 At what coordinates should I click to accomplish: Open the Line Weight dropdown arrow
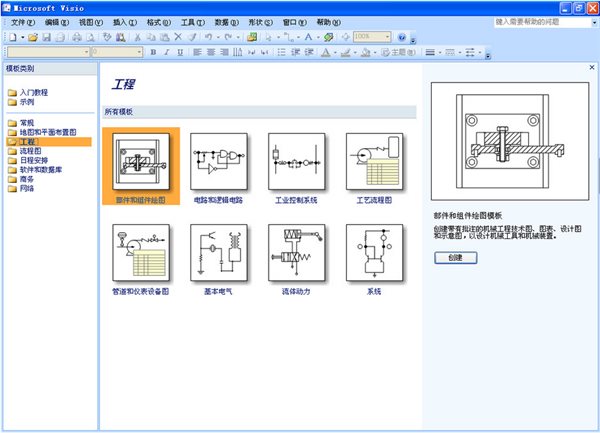coord(440,52)
